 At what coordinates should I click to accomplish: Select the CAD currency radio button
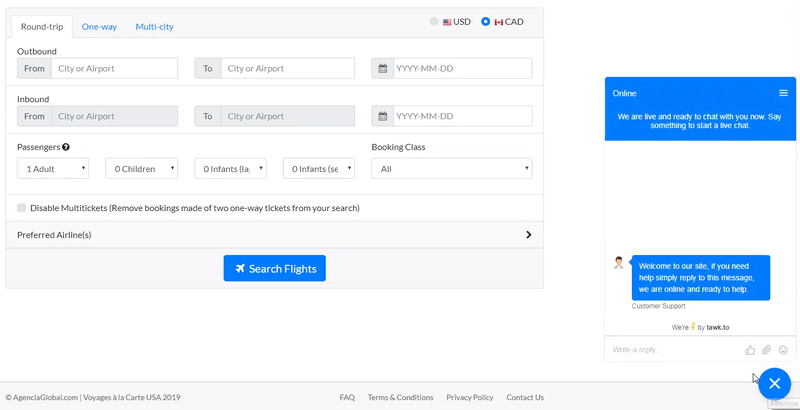486,21
